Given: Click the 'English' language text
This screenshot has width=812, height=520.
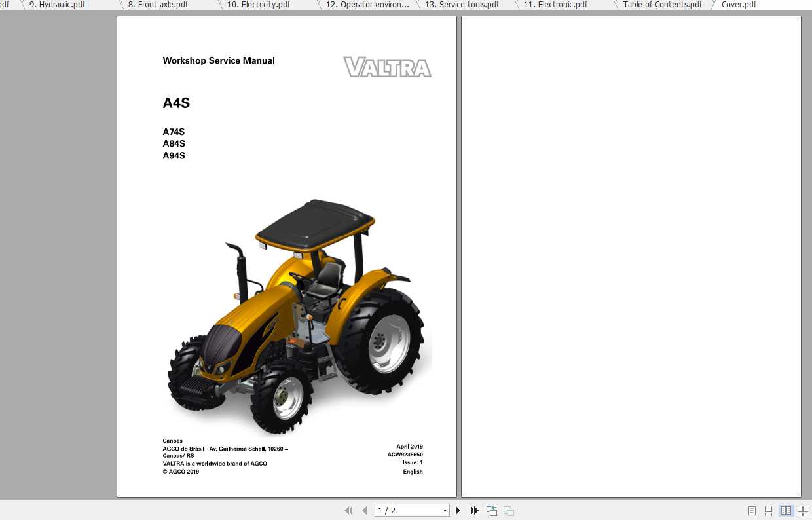Looking at the screenshot, I should click(413, 472).
